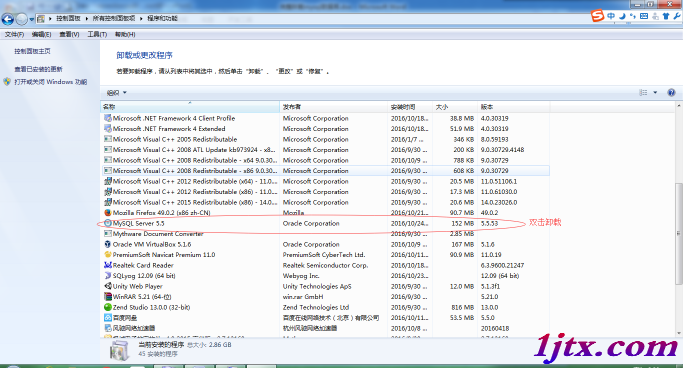
Task: Open the 帮助(H) menu
Action: click(125, 34)
